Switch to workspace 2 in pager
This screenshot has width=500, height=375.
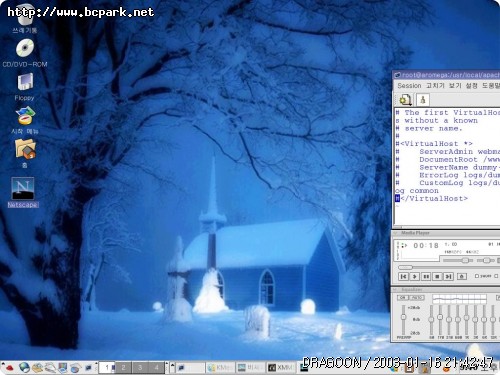pyautogui.click(x=123, y=367)
